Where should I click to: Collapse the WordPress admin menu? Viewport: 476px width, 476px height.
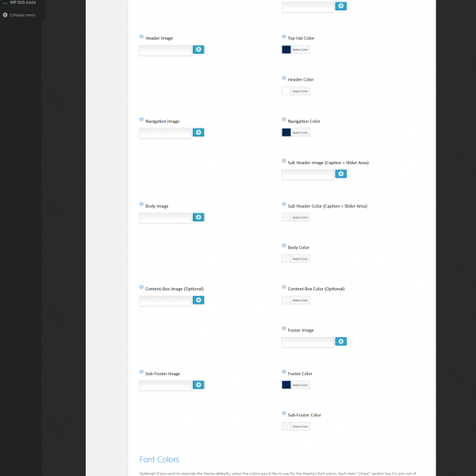tap(20, 14)
